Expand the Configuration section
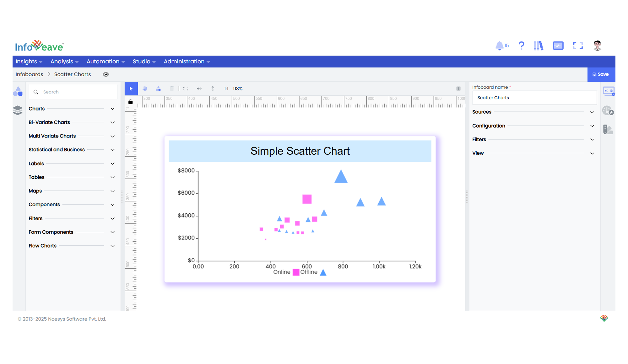This screenshot has width=628, height=364. tap(533, 126)
